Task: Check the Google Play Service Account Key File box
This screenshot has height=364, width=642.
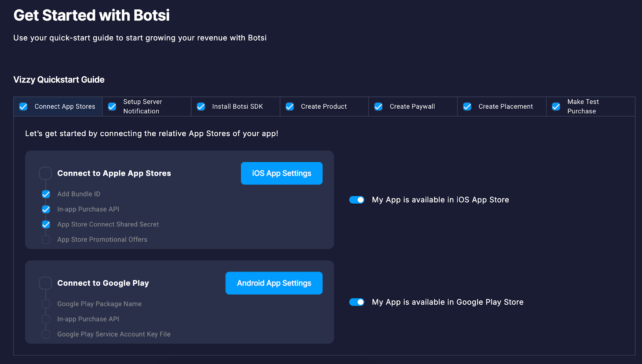Action: [46, 334]
